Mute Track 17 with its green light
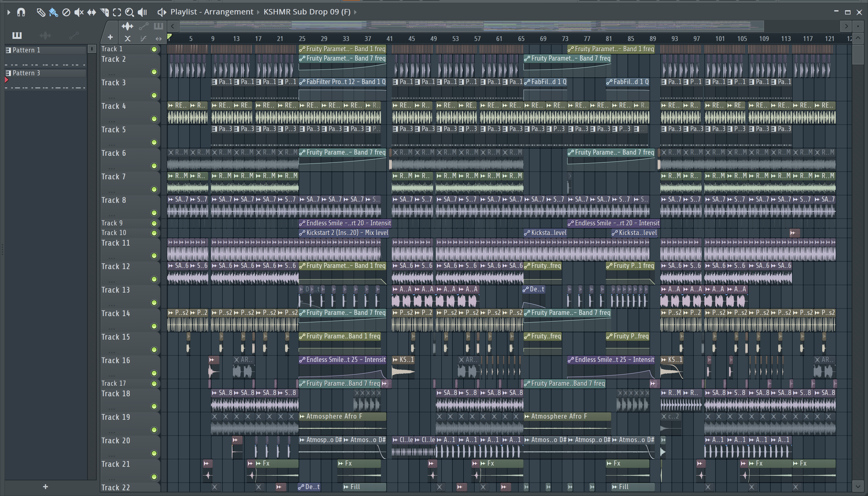The image size is (868, 496). coord(154,384)
